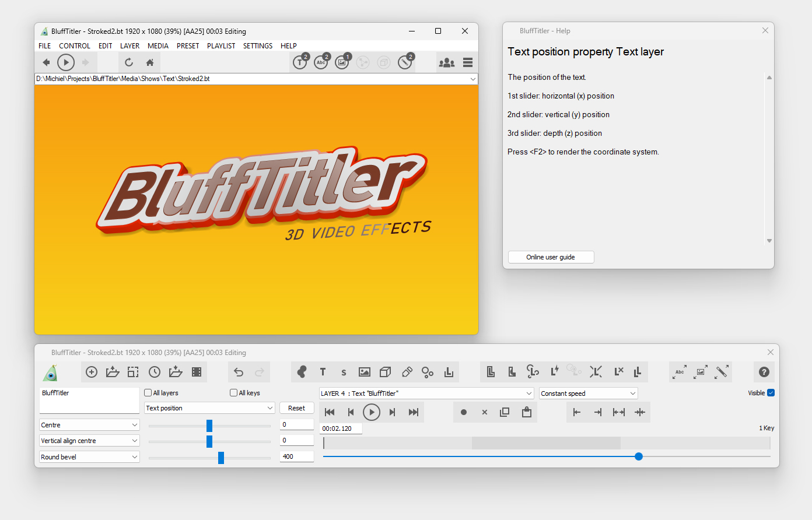812x520 pixels.
Task: Open the Constant speed dropdown
Action: (x=589, y=393)
